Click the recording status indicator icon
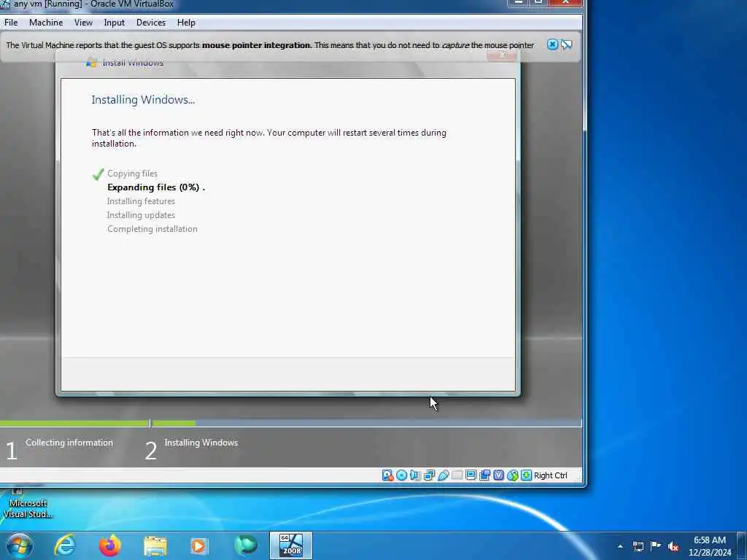The height and width of the screenshot is (560, 747). (x=485, y=475)
